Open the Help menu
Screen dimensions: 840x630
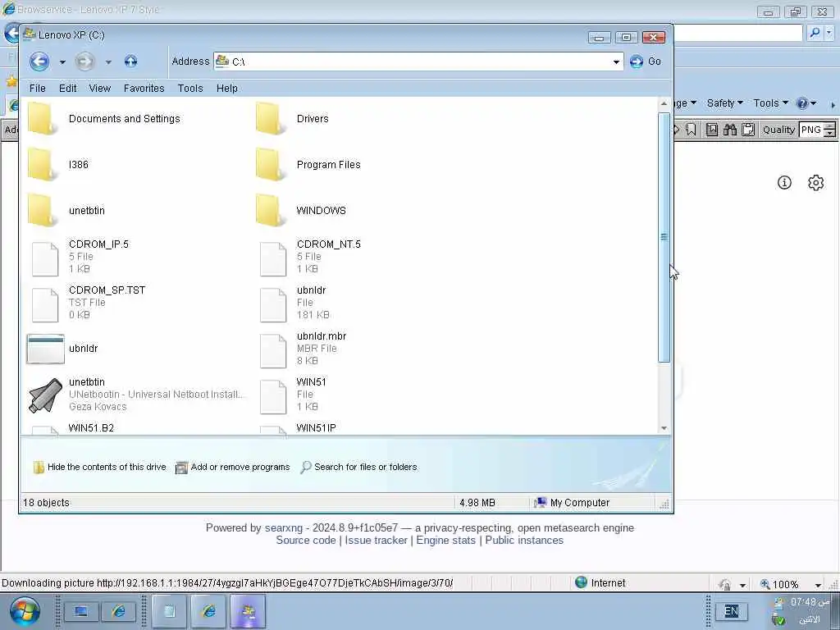click(227, 89)
